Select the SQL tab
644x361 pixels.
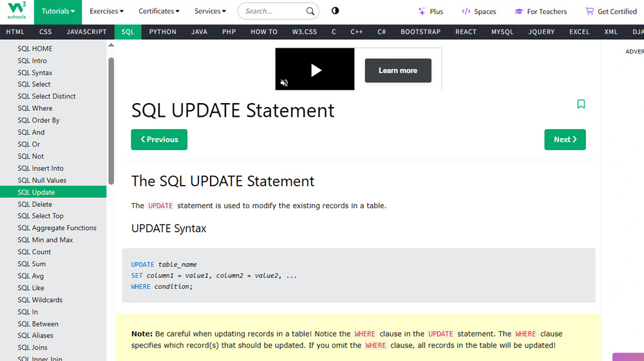click(x=128, y=32)
